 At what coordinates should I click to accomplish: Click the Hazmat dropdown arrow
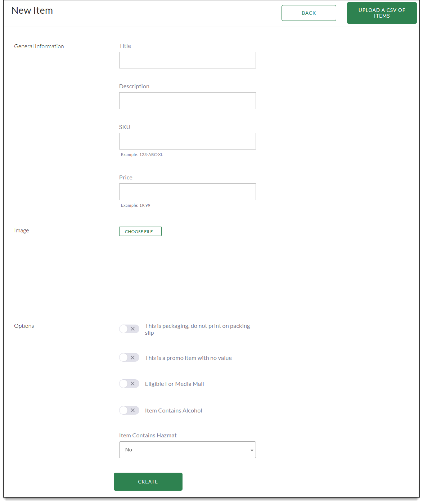tap(252, 450)
